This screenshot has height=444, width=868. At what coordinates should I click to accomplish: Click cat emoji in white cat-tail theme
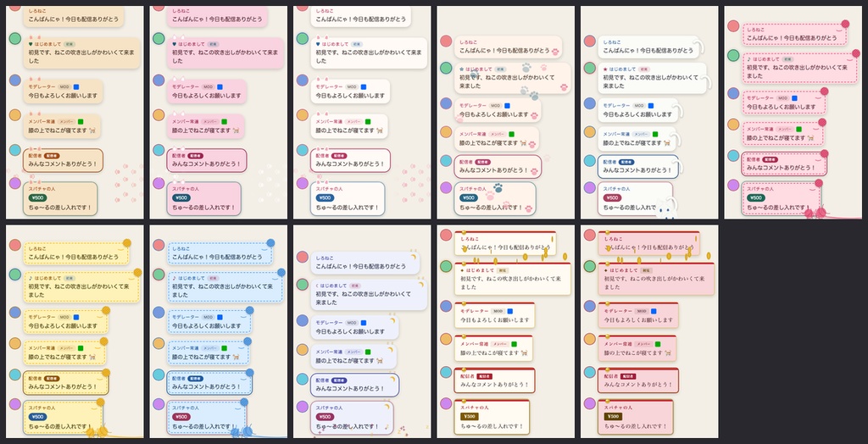coord(667,143)
